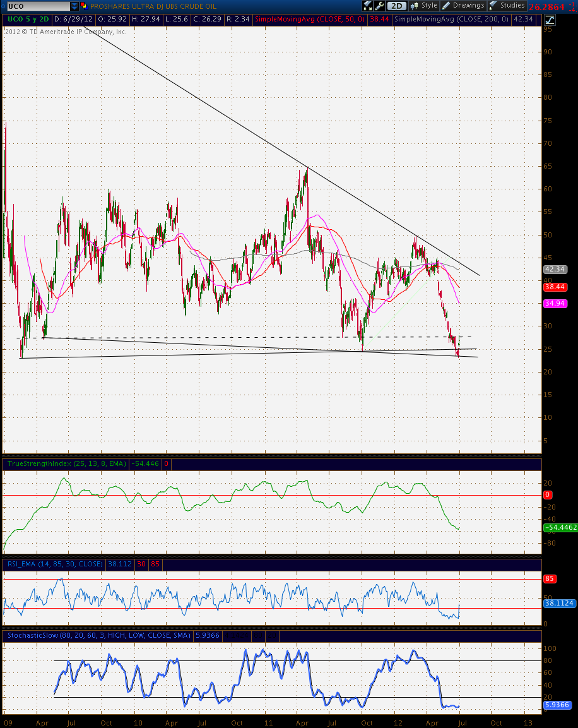578x728 pixels.
Task: Click the red 85 axis bubble in RSI pane
Action: (x=550, y=578)
